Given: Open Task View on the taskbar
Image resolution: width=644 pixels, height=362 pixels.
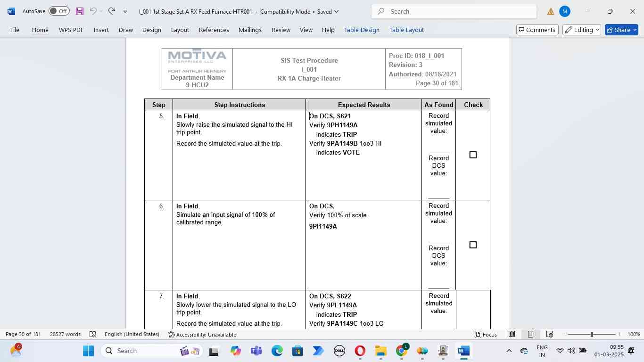Looking at the screenshot, I should click(214, 351).
